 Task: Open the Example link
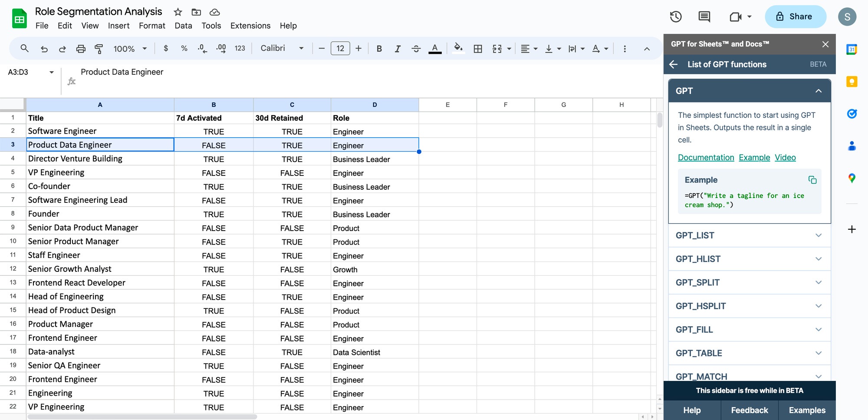coord(754,158)
